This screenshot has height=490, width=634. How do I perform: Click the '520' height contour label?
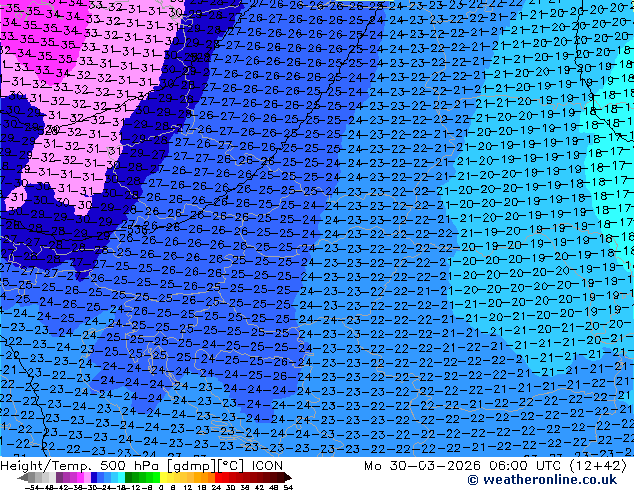pyautogui.click(x=51, y=130)
